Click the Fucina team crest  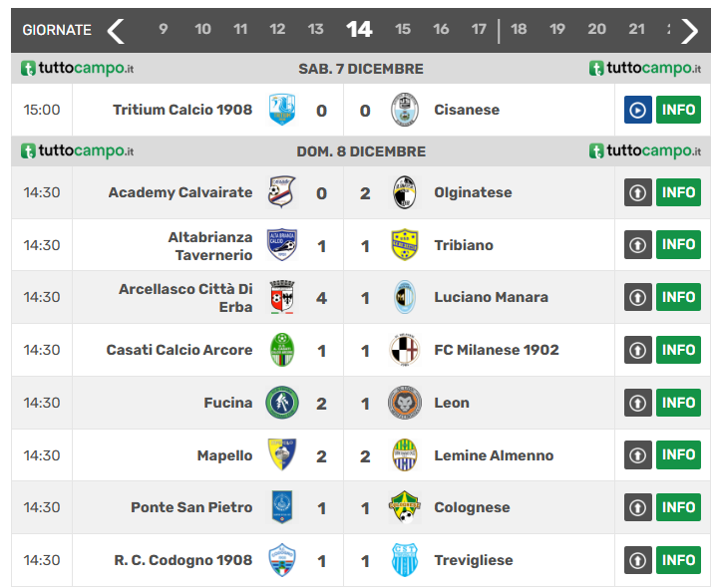[282, 403]
